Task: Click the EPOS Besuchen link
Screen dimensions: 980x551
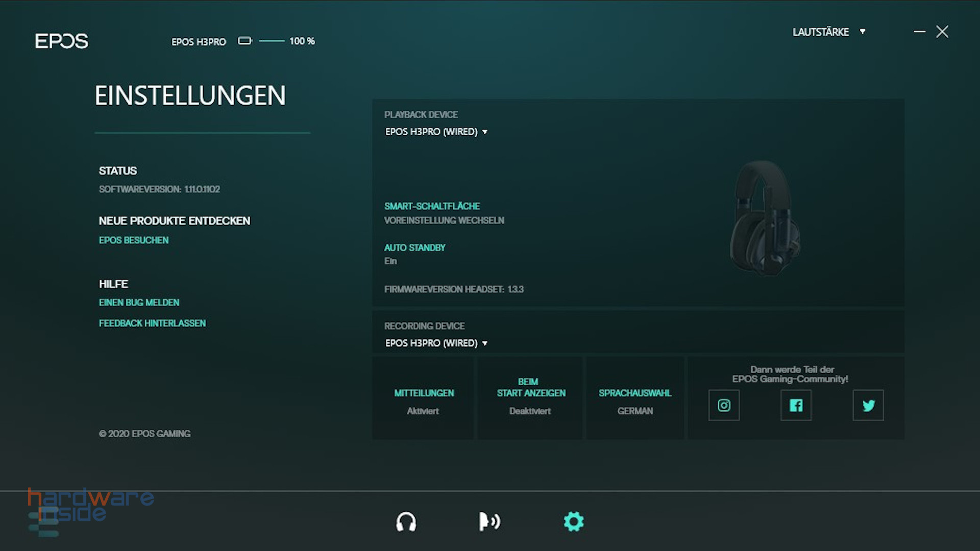Action: coord(133,240)
